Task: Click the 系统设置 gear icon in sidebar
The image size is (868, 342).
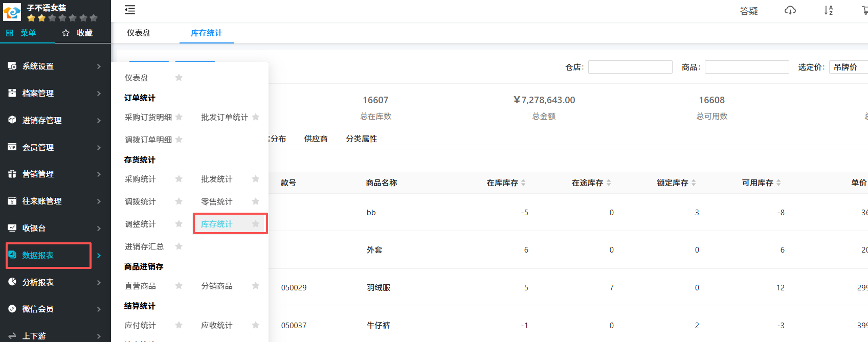Action: tap(12, 66)
